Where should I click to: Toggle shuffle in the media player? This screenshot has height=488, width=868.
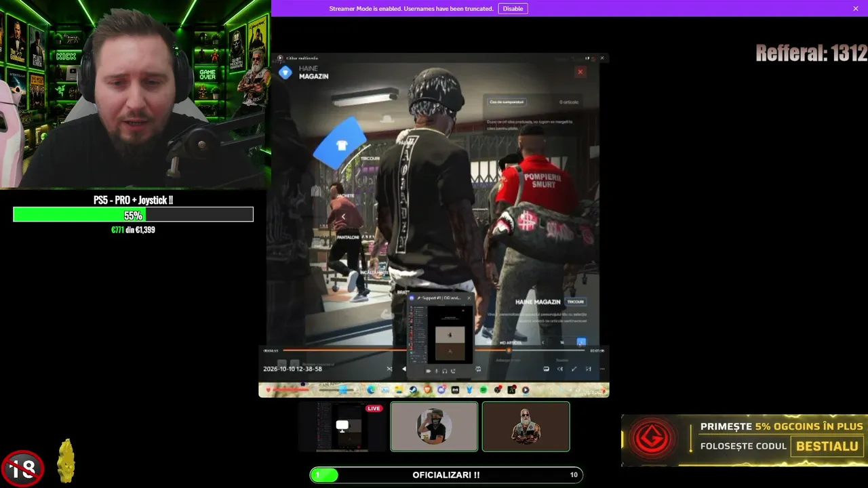coord(389,369)
